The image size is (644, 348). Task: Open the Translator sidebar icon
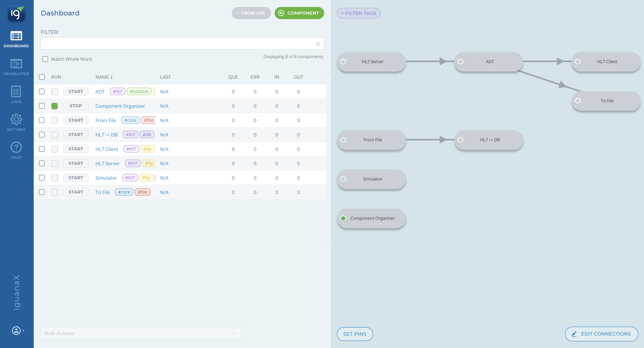coord(16,67)
